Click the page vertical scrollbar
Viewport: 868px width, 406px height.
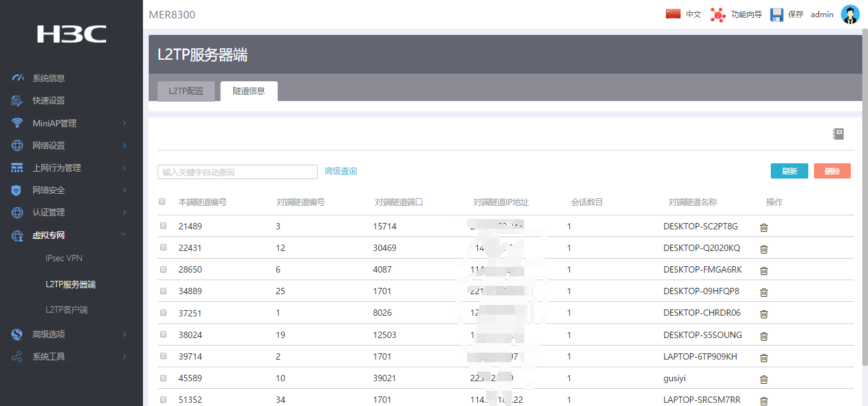pyautogui.click(x=864, y=197)
